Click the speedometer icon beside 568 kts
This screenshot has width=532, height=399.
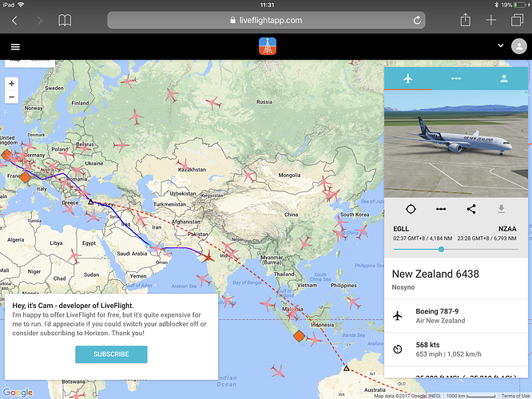397,350
